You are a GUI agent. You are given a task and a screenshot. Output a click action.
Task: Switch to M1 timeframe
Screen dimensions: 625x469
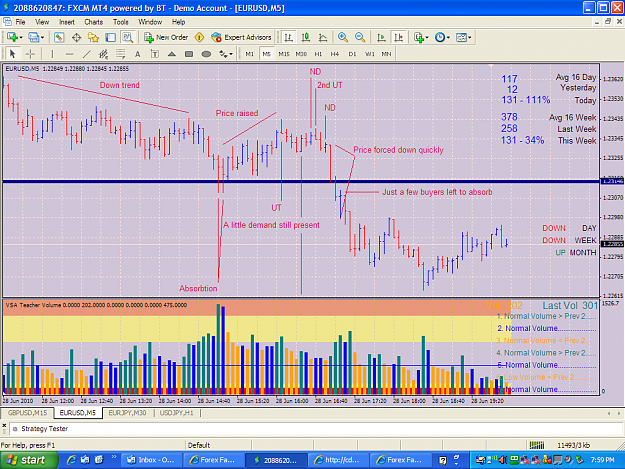(x=250, y=54)
